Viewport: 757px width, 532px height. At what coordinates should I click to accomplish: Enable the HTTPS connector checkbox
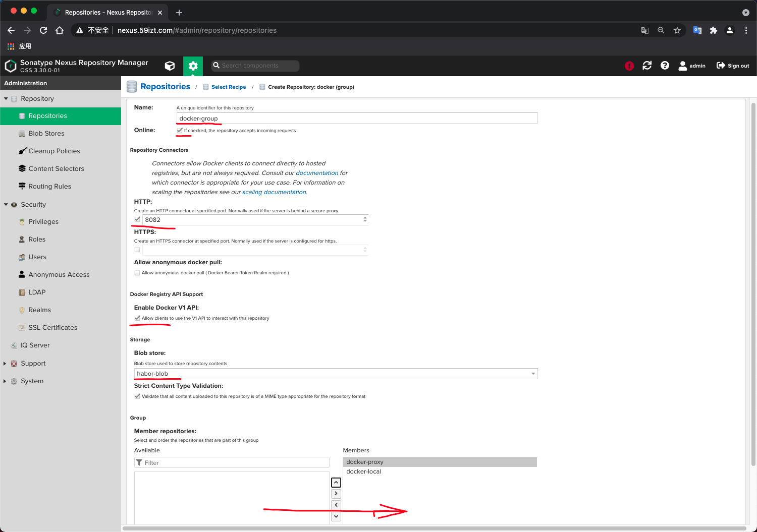coord(137,250)
